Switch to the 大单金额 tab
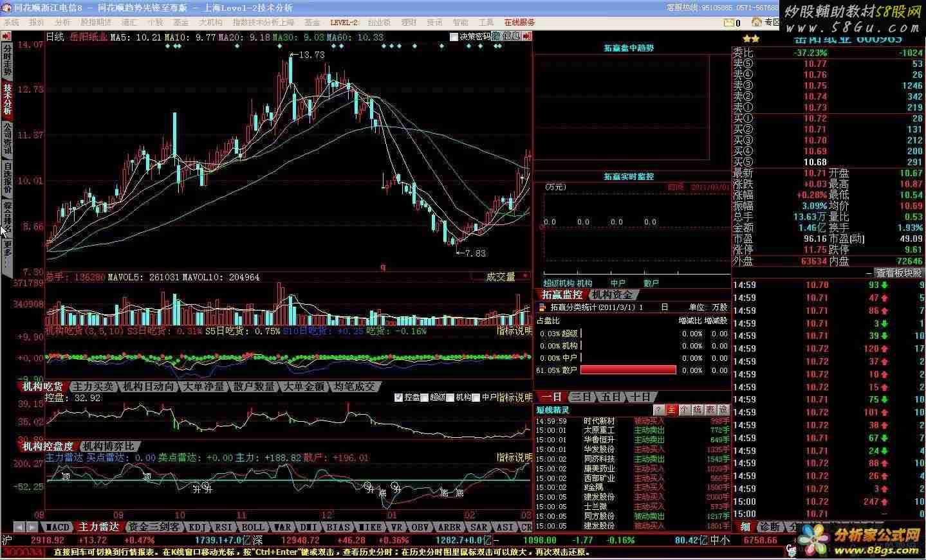This screenshot has height=560, width=926. pos(304,386)
